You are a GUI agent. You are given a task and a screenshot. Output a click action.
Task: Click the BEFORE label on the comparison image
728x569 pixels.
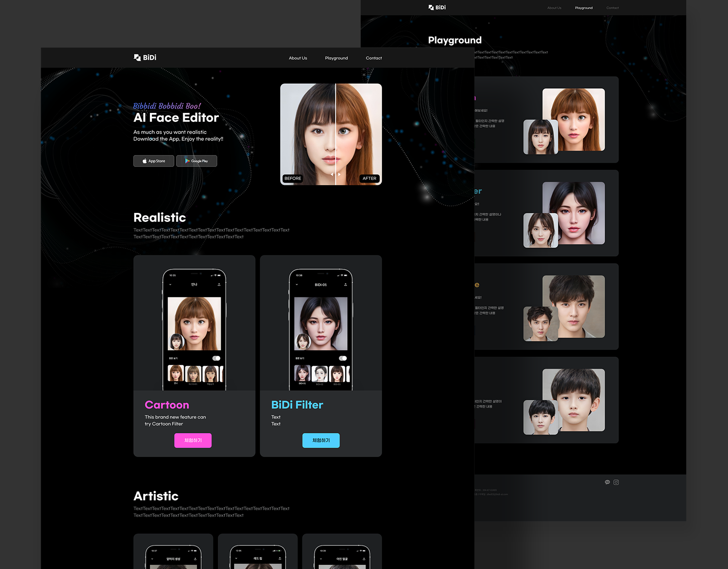coord(293,178)
